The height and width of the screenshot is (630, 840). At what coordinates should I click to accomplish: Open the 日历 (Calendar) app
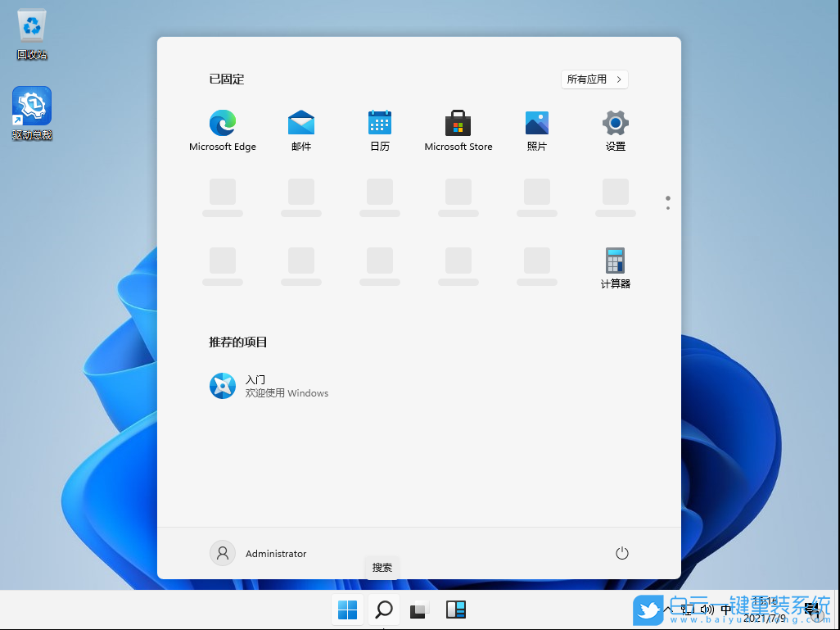point(379,125)
